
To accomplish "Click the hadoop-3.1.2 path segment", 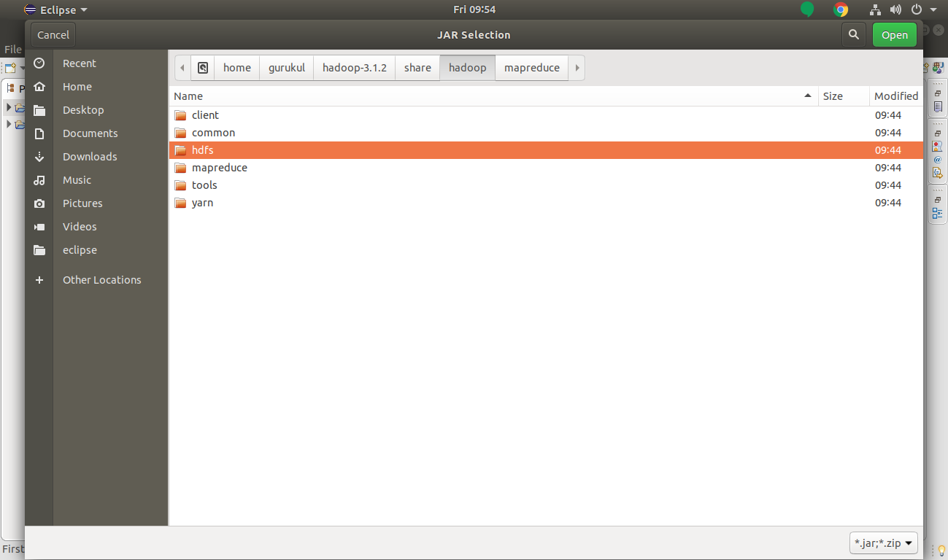I will 355,68.
